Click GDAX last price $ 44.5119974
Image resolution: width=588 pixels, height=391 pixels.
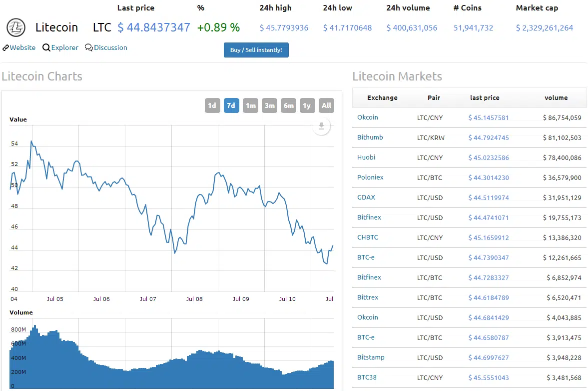pos(488,198)
